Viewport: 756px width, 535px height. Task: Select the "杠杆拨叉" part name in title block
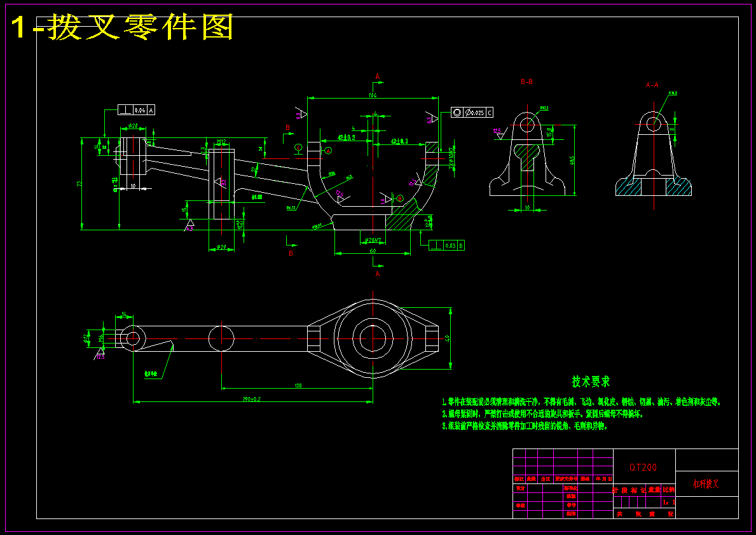pos(706,484)
